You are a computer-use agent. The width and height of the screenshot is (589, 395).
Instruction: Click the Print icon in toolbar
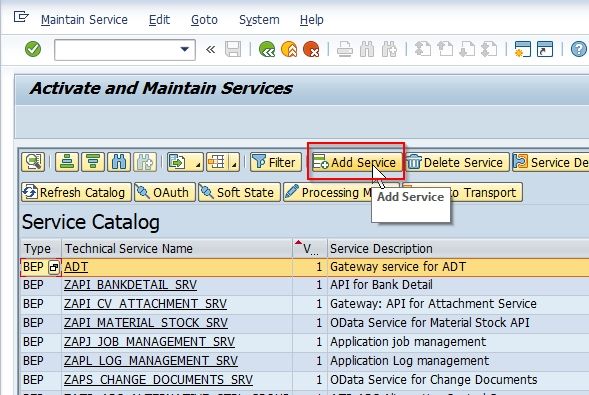point(344,49)
